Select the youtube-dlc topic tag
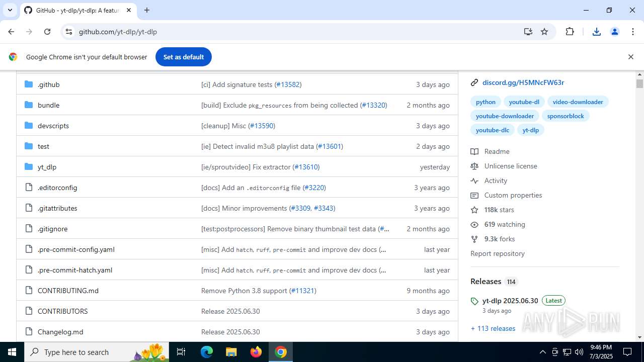644x362 pixels. click(493, 130)
